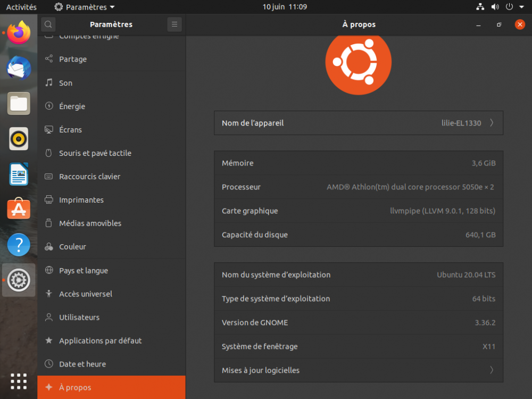Select Partage in the sidebar
Screen dimensions: 532x399
(73, 59)
